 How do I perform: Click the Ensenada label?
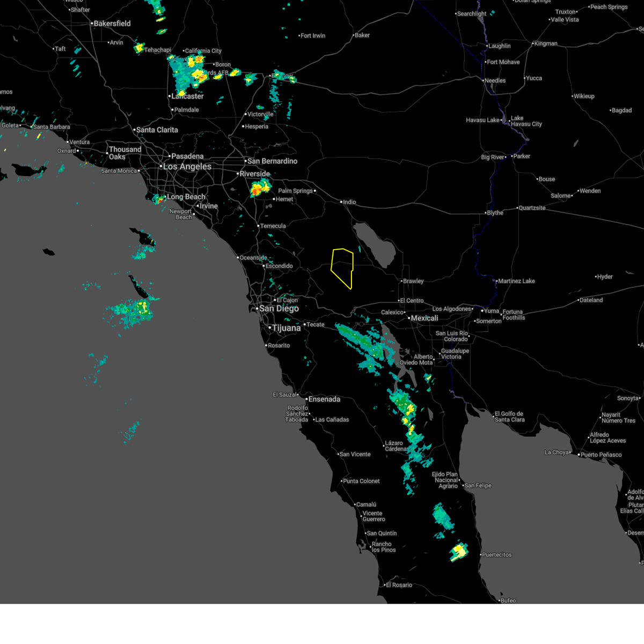[324, 399]
